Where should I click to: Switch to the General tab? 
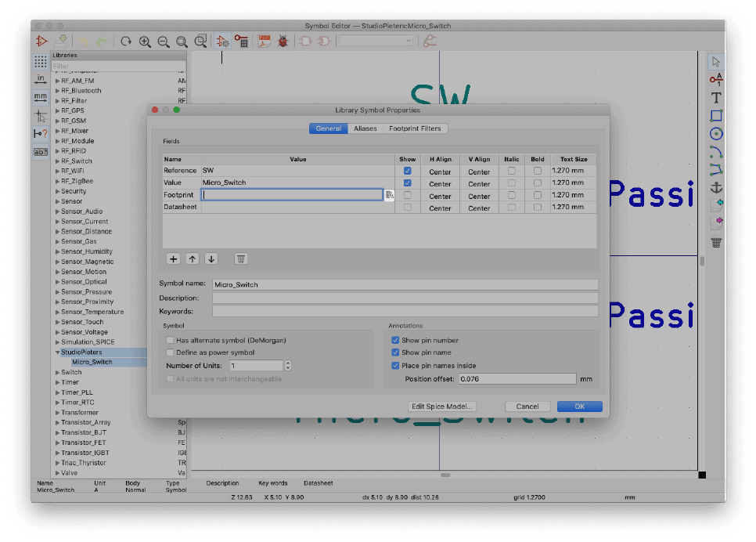(329, 128)
